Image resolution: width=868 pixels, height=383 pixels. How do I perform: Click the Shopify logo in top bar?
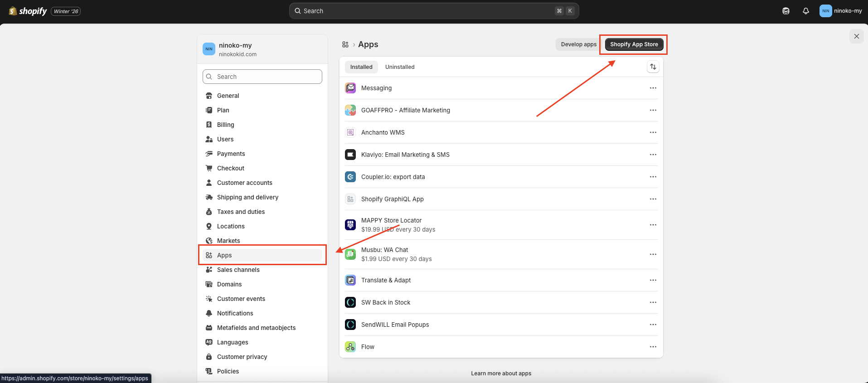coord(28,11)
